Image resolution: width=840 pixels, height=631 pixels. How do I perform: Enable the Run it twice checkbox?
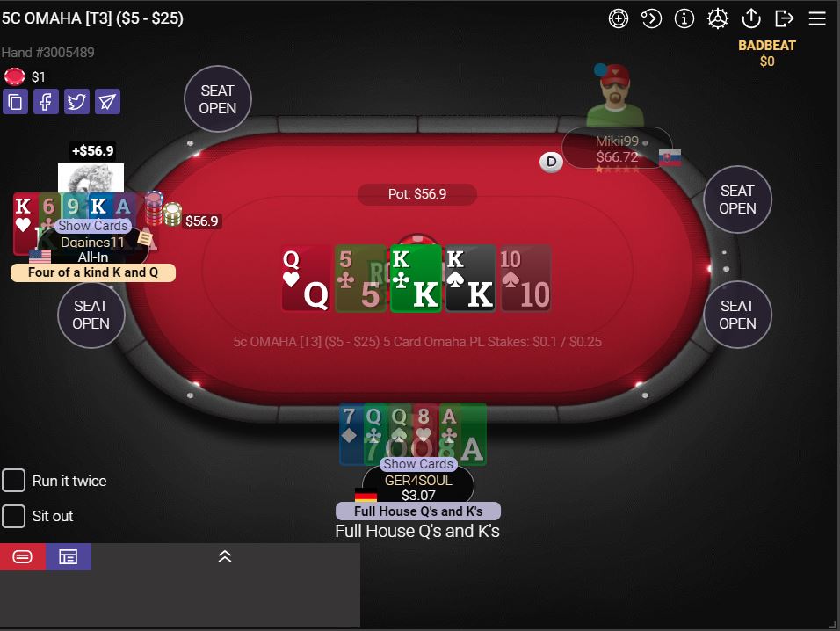pyautogui.click(x=13, y=481)
